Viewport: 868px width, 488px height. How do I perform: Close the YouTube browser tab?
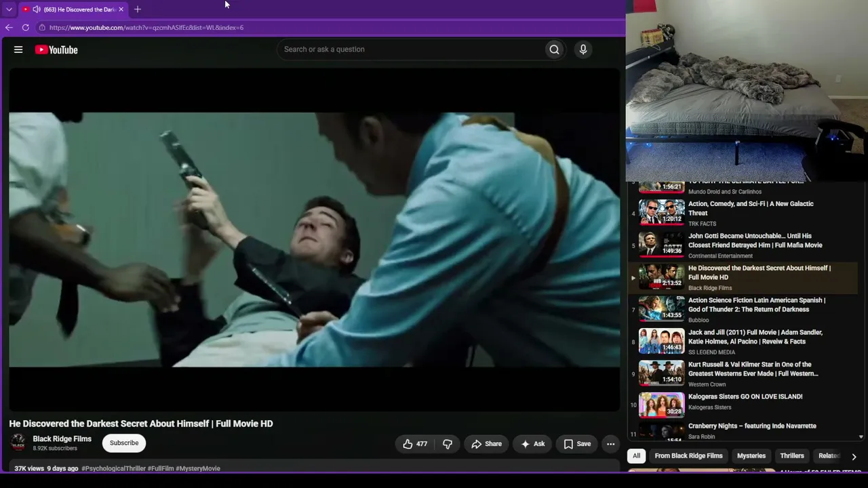[121, 9]
